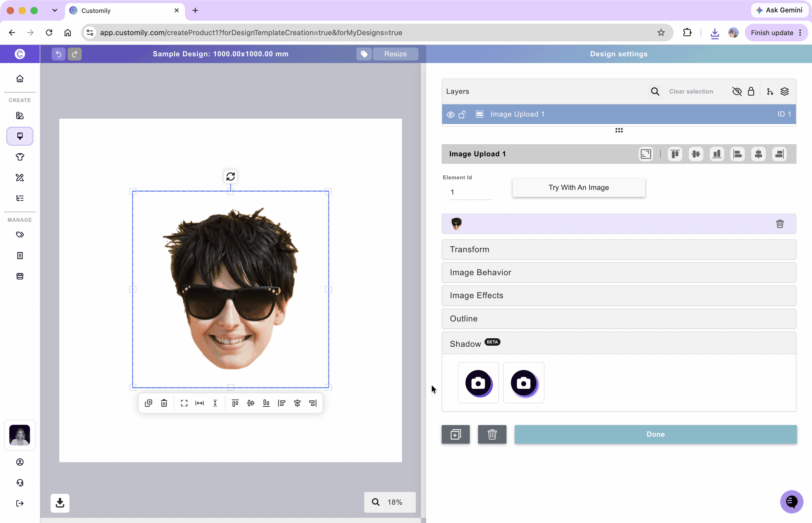Click the Element Id input field

click(x=471, y=192)
